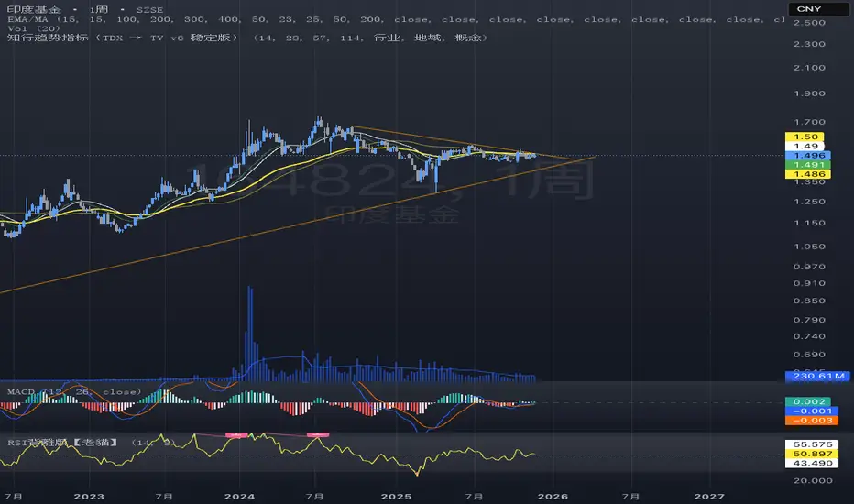The width and height of the screenshot is (854, 504).
Task: Click the 印度基金 symbol name
Action: coord(34,10)
